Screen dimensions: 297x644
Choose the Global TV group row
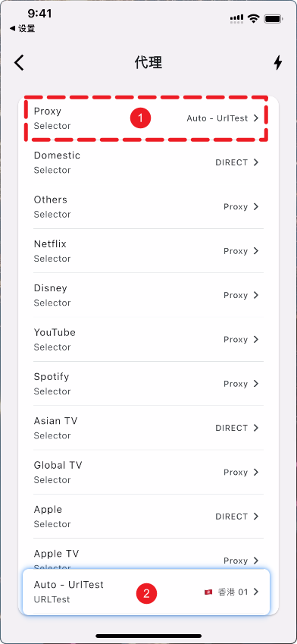148,473
